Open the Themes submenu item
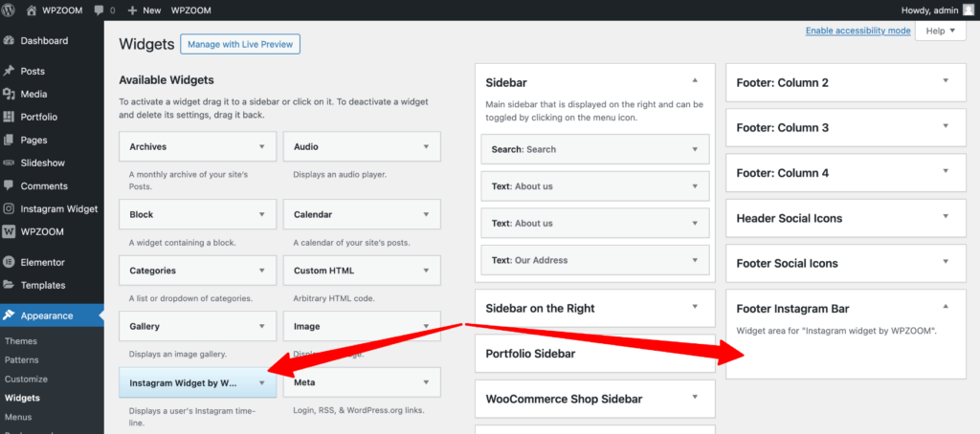The height and width of the screenshot is (434, 980). (21, 341)
